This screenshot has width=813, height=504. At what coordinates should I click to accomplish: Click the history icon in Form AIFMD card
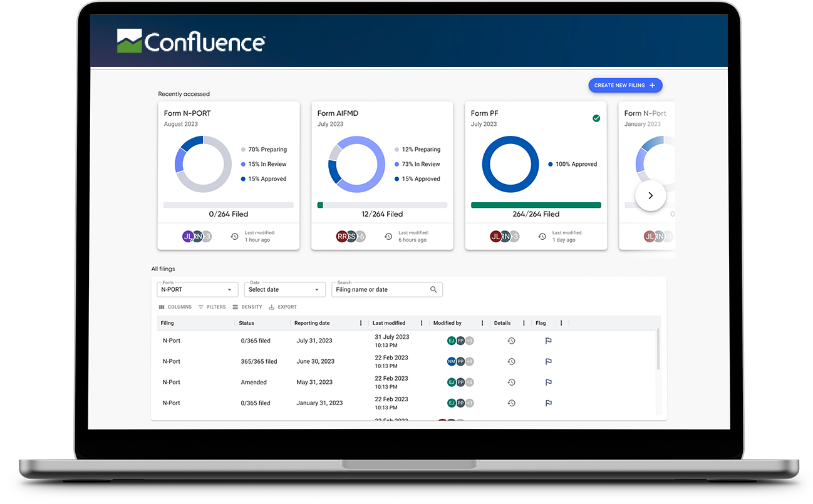tap(388, 237)
